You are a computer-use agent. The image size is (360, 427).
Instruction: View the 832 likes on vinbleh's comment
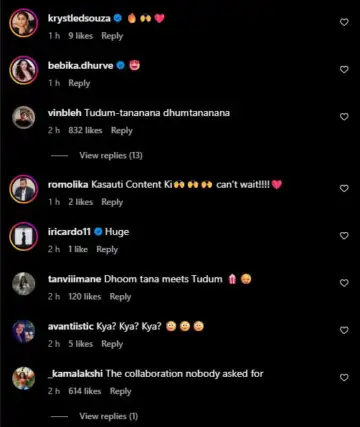pyautogui.click(x=85, y=131)
